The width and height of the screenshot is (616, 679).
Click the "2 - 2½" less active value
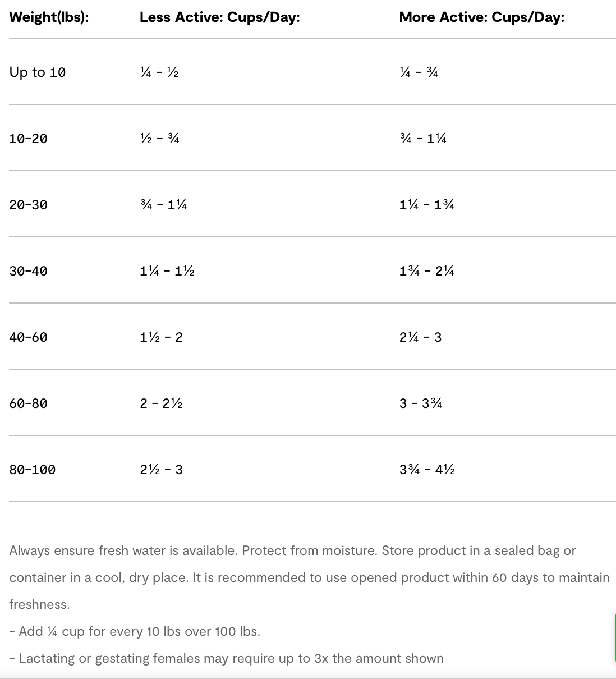[x=161, y=403]
